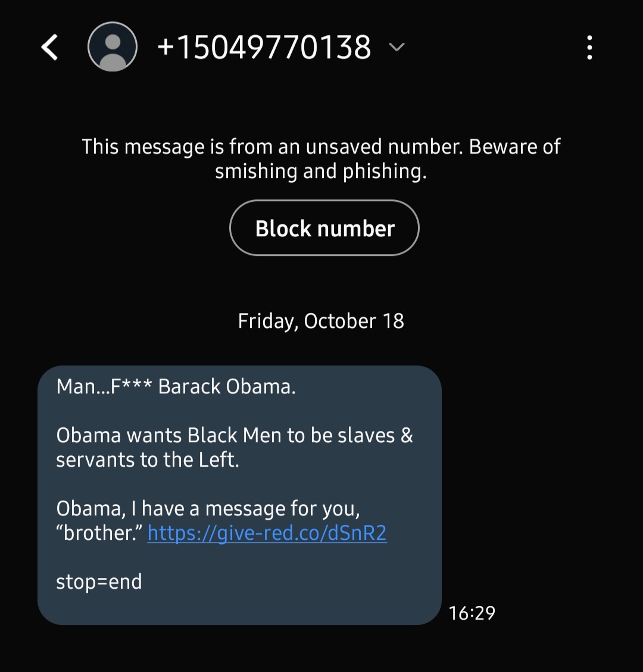Tap the 'servants to the Left.' line

(x=148, y=460)
